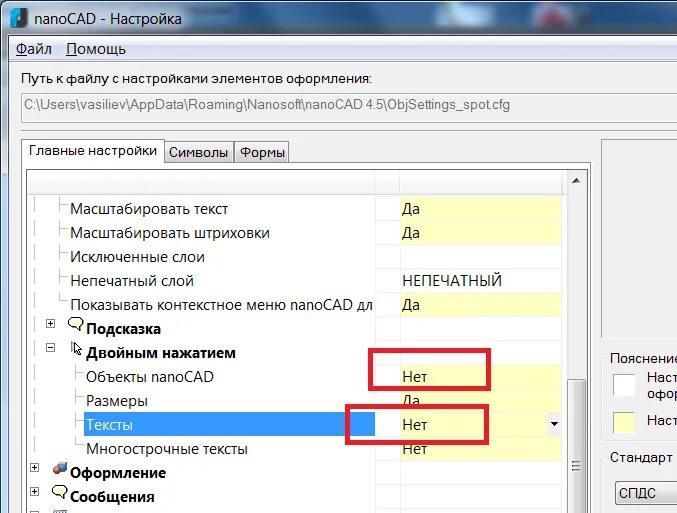The height and width of the screenshot is (513, 677).
Task: Collapse the Двойным нажатием section
Action: point(51,348)
